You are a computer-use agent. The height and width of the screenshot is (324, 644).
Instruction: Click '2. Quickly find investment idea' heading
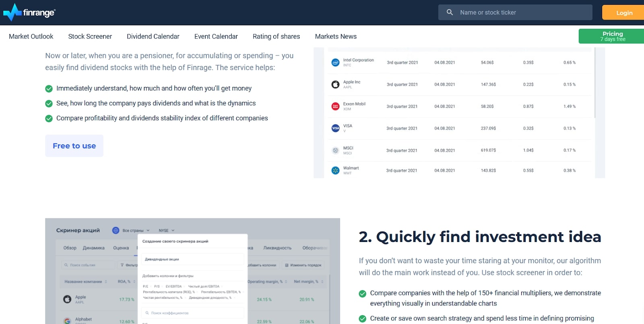pyautogui.click(x=480, y=237)
